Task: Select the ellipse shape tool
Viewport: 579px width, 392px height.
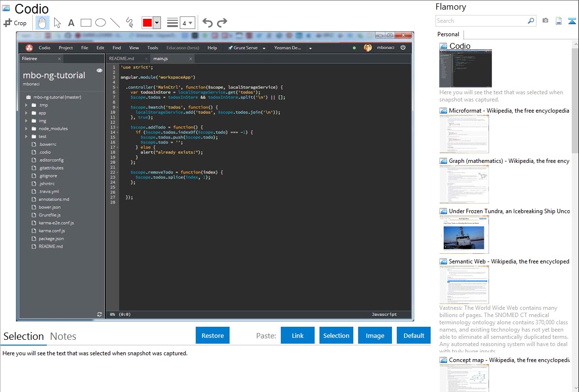Action: 101,23
